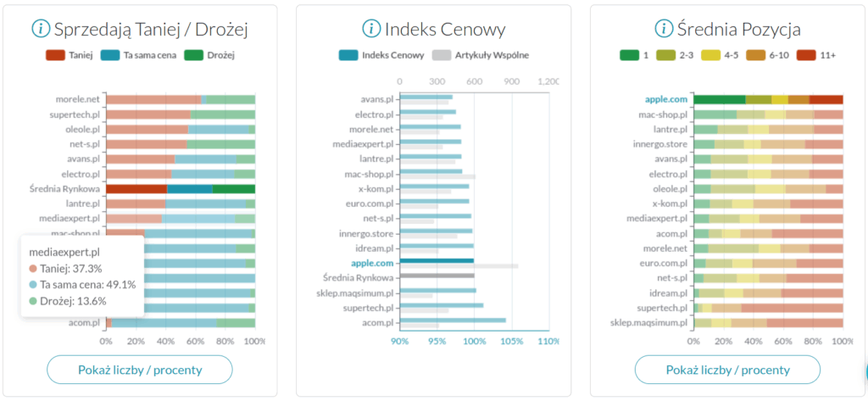
Task: Click the morele.net bar in Sprzedają chart
Action: (181, 100)
